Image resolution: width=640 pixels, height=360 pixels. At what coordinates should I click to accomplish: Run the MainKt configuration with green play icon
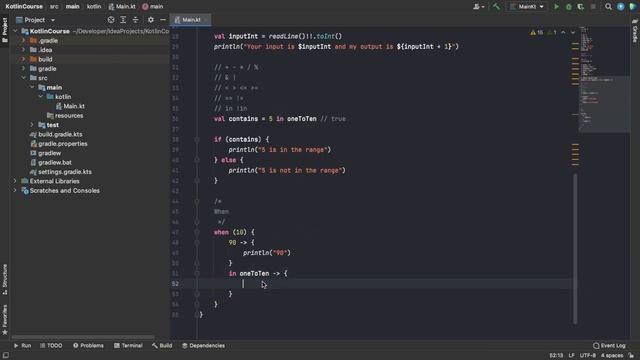tap(556, 7)
